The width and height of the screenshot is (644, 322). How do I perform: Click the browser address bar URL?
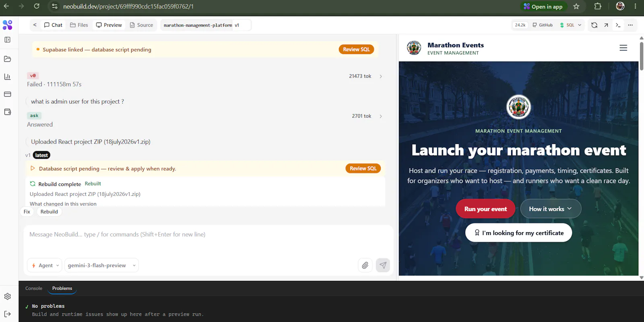pos(128,6)
